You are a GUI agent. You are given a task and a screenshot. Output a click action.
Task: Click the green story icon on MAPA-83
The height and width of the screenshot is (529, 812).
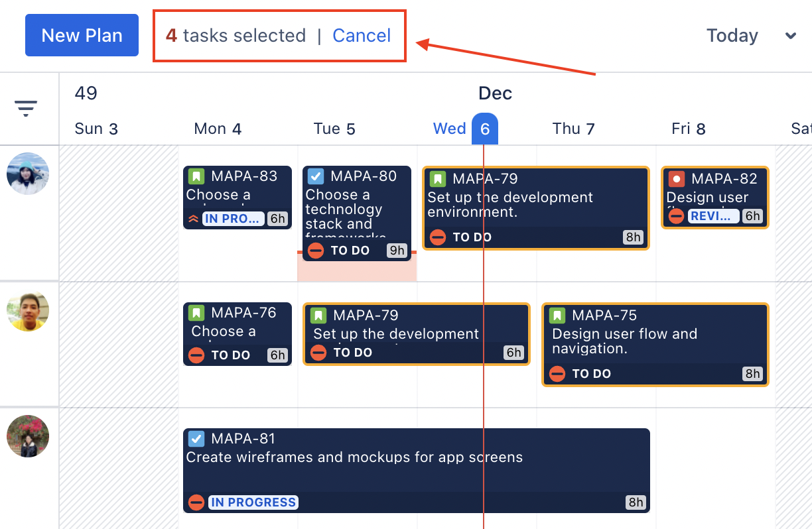click(x=196, y=176)
